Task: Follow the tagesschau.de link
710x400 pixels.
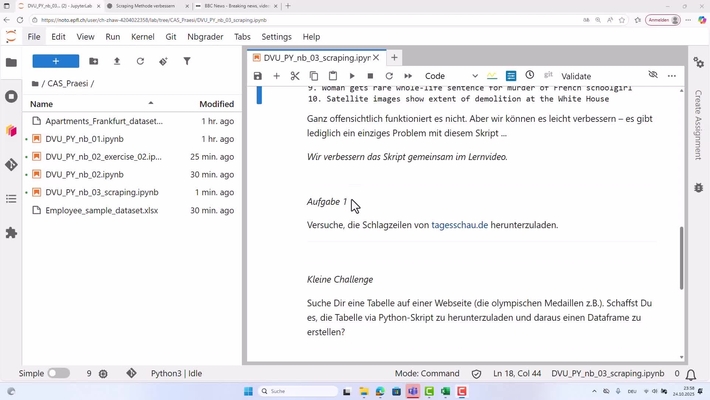Action: tap(459, 225)
